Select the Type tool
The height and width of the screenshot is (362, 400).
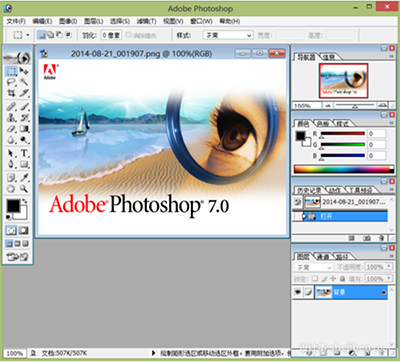(x=24, y=153)
